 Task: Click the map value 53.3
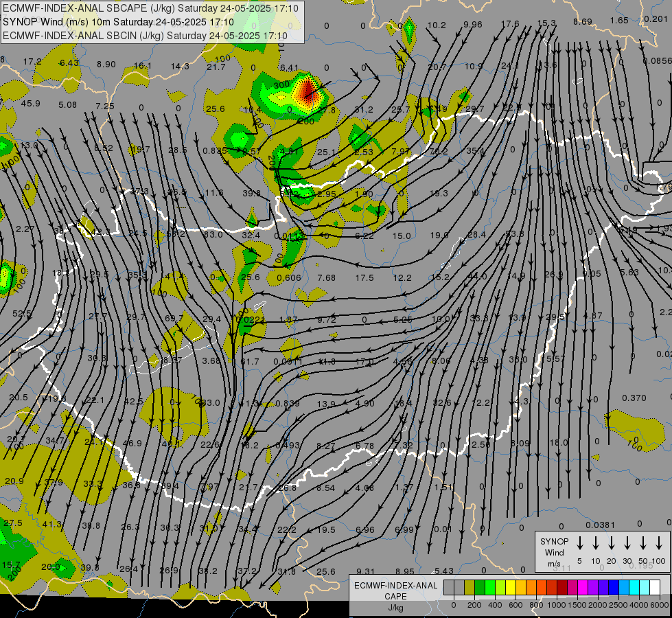(x=514, y=233)
